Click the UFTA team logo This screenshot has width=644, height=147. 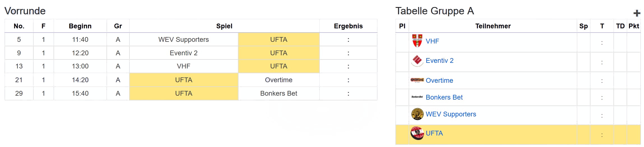[417, 133]
